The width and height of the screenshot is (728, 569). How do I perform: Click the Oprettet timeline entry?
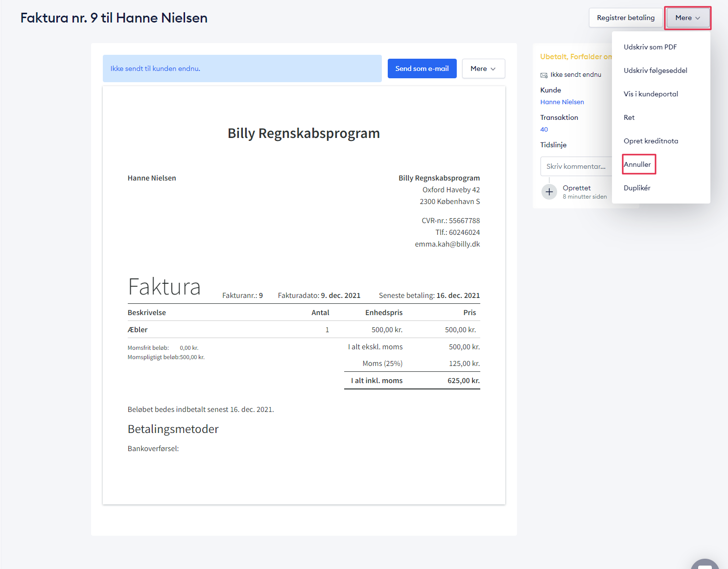pyautogui.click(x=577, y=188)
